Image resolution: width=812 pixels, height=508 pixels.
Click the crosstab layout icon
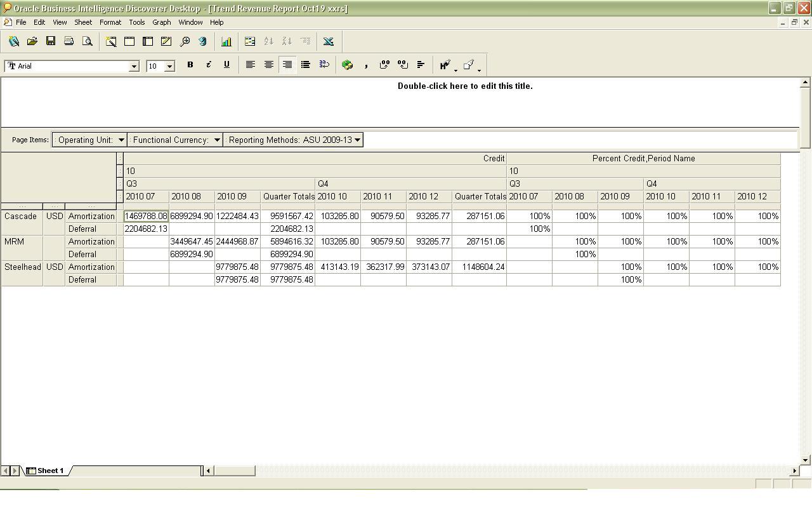pyautogui.click(x=148, y=41)
